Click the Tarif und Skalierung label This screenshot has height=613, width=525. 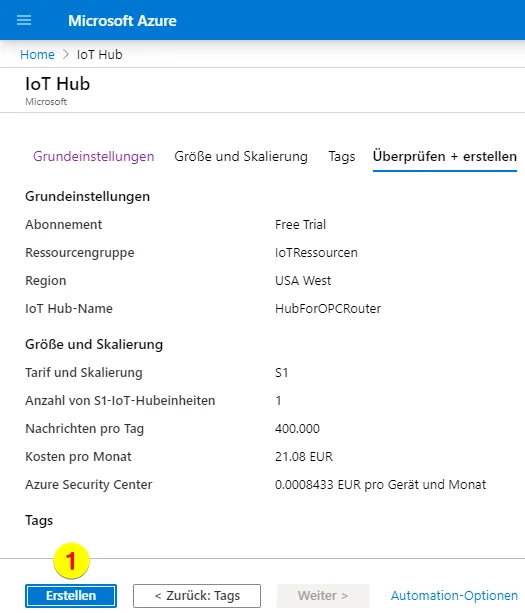click(x=84, y=373)
